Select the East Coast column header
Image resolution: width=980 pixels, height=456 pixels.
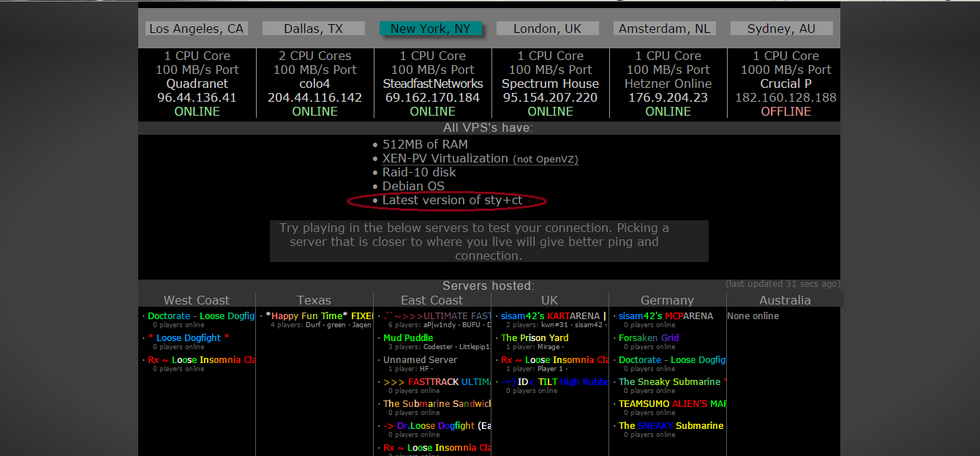432,300
